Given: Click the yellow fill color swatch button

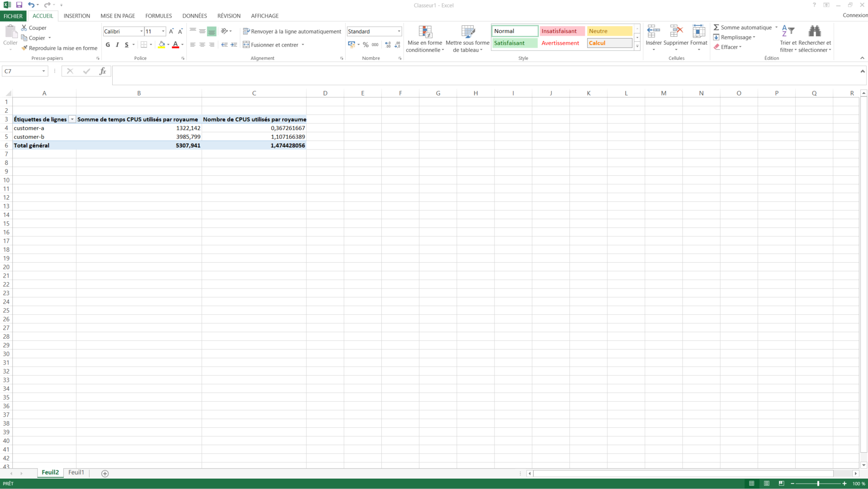Looking at the screenshot, I should 161,45.
